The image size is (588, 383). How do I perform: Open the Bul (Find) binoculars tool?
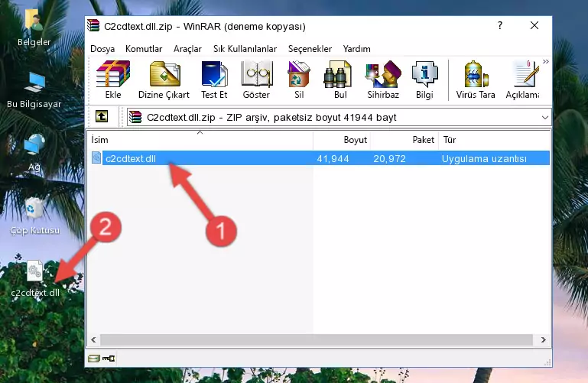coord(340,80)
